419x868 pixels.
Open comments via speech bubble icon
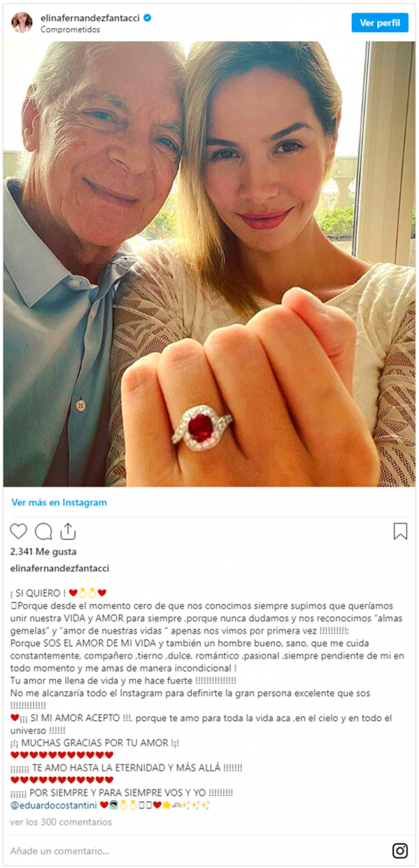43,531
